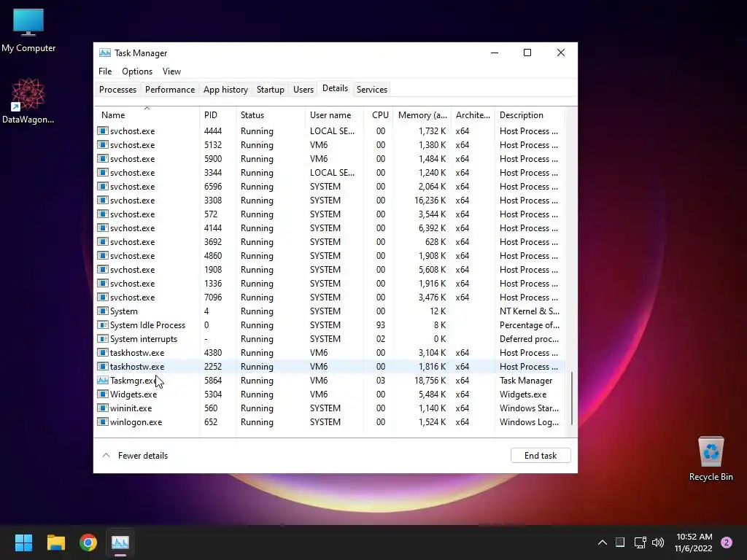Viewport: 747px width, 560px height.
Task: Click the tray icon beside the network icon
Action: pos(620,542)
